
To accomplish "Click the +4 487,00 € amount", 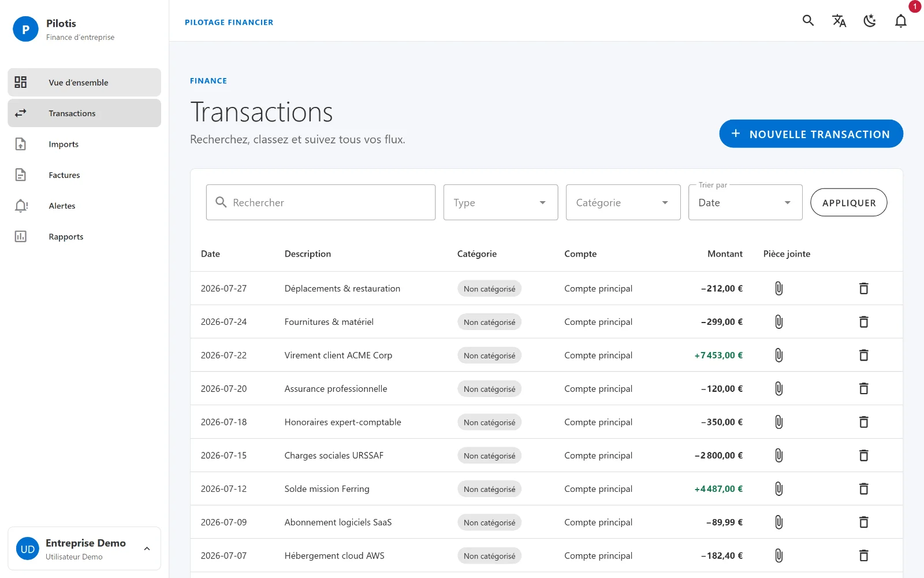I will point(718,489).
